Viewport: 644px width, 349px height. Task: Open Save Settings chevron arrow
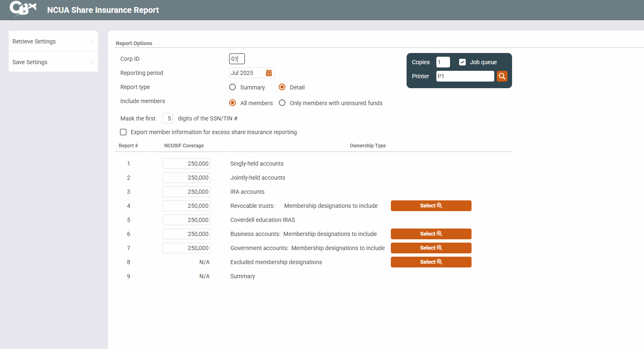91,62
